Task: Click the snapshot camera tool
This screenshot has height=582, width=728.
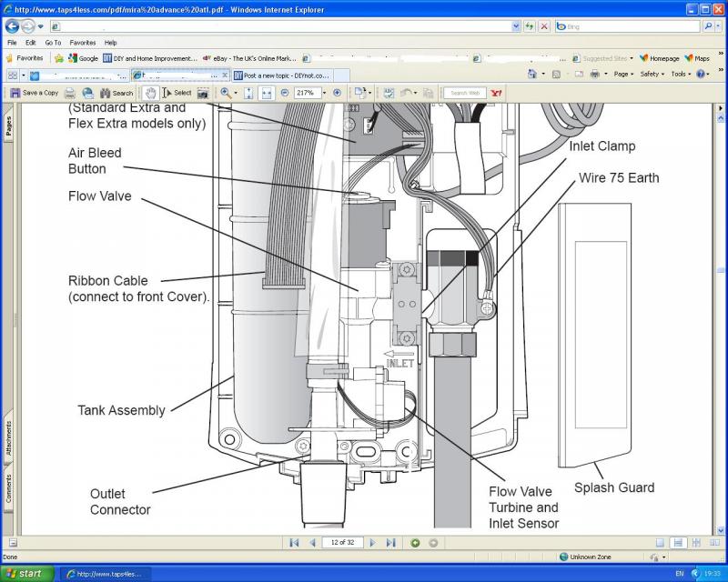Action: pos(203,93)
